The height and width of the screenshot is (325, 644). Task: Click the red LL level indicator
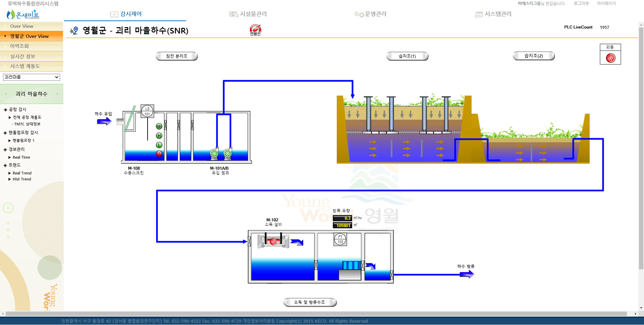[x=159, y=154]
